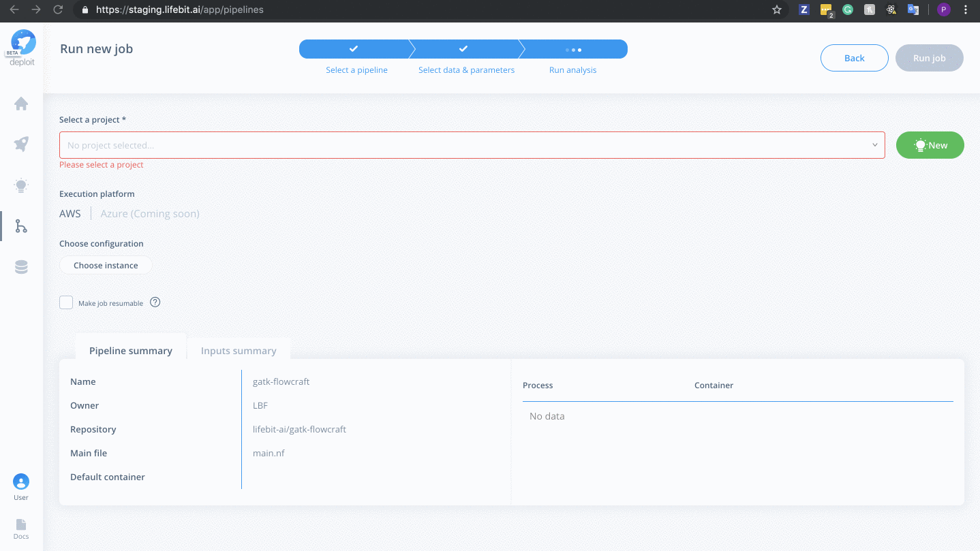This screenshot has width=980, height=551.
Task: Open the grey square extension icon
Action: [870, 10]
